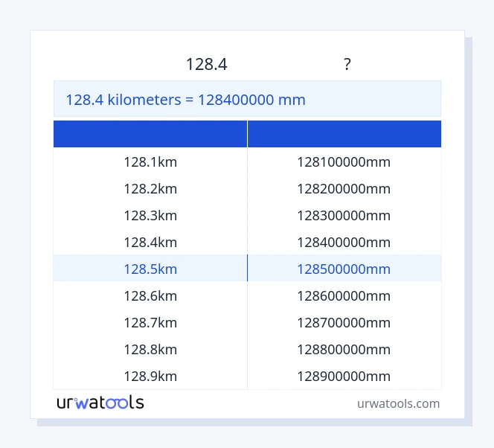Select the 128.1km cell
494x448 pixels.
150,162
